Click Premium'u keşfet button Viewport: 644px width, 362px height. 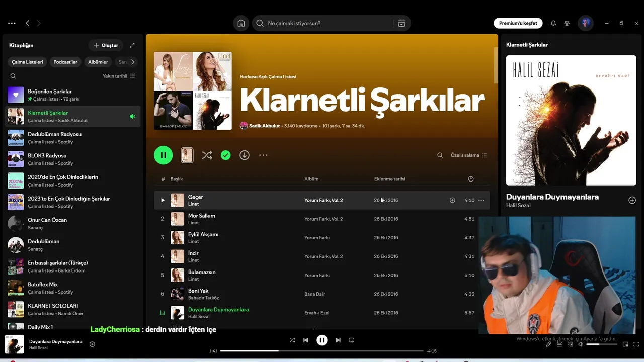point(518,23)
